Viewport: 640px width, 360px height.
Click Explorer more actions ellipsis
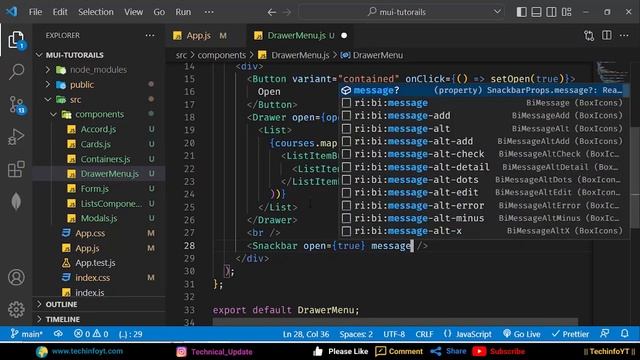(150, 36)
